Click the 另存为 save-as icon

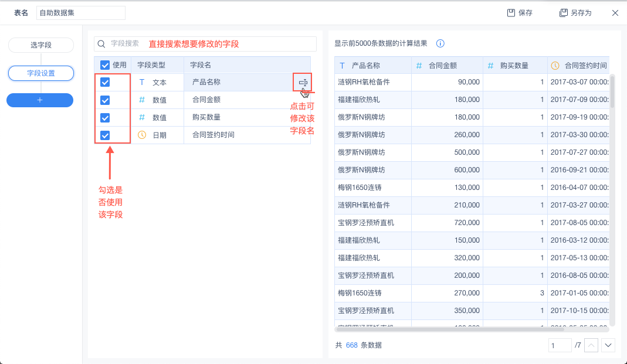coord(564,13)
